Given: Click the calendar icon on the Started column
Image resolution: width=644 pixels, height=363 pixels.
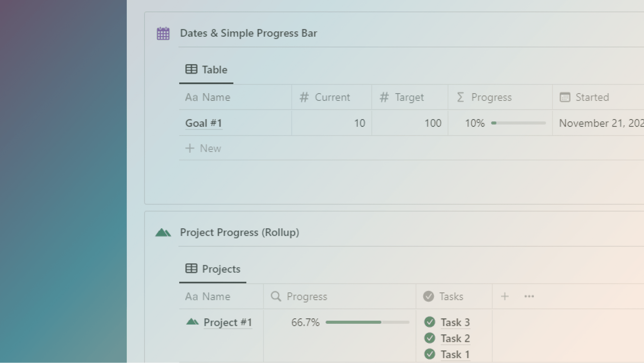Looking at the screenshot, I should (565, 97).
